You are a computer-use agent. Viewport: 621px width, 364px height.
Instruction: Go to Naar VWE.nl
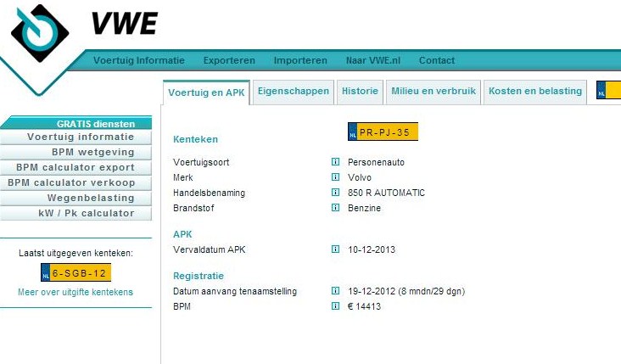point(372,61)
